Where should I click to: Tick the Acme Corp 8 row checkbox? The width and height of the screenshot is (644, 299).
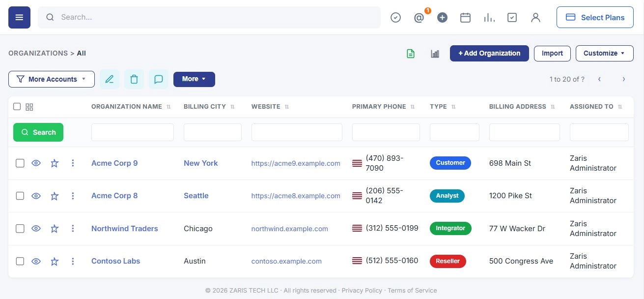(20, 196)
